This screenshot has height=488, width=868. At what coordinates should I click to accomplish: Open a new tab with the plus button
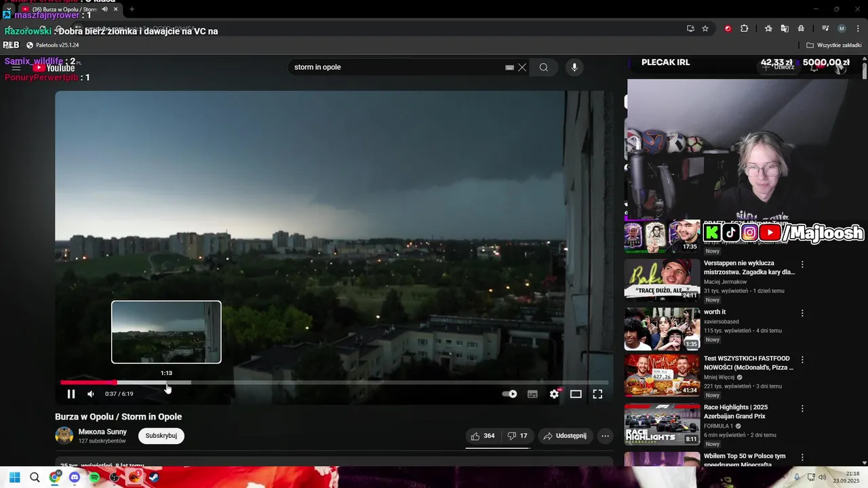click(132, 9)
